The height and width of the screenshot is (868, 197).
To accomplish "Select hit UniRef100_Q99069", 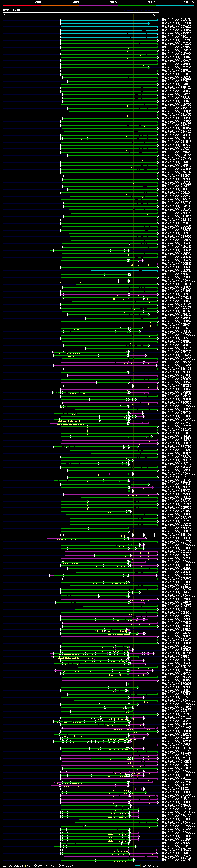I will coord(177,196).
